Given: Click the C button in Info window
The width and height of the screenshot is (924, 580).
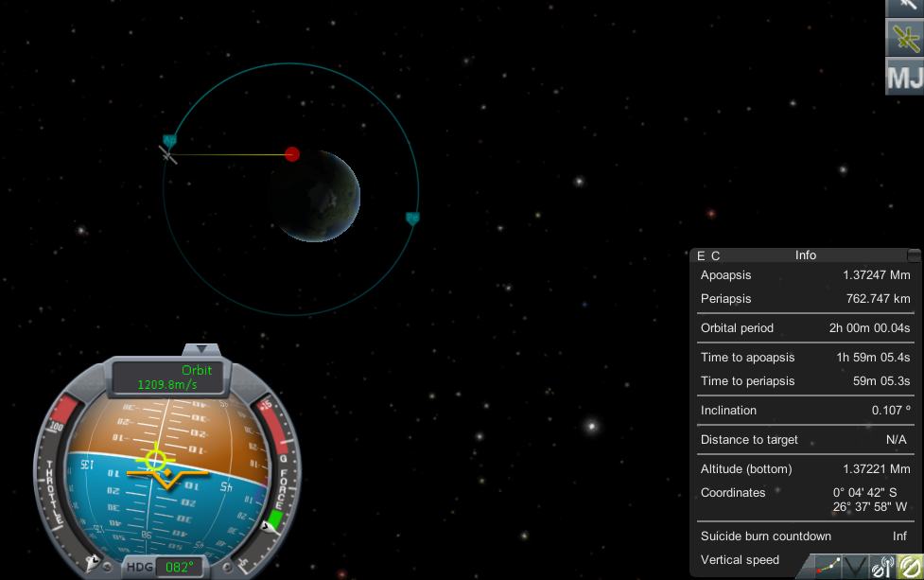Looking at the screenshot, I should [716, 255].
